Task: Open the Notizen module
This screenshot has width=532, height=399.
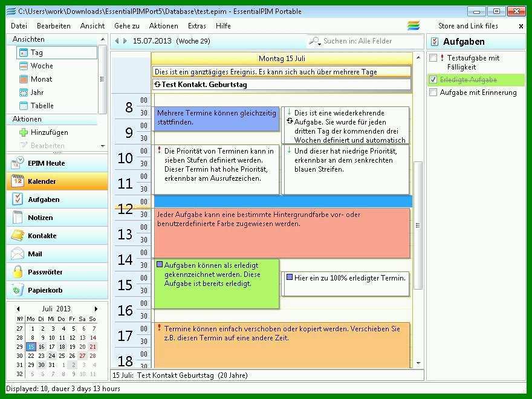Action: click(x=57, y=218)
